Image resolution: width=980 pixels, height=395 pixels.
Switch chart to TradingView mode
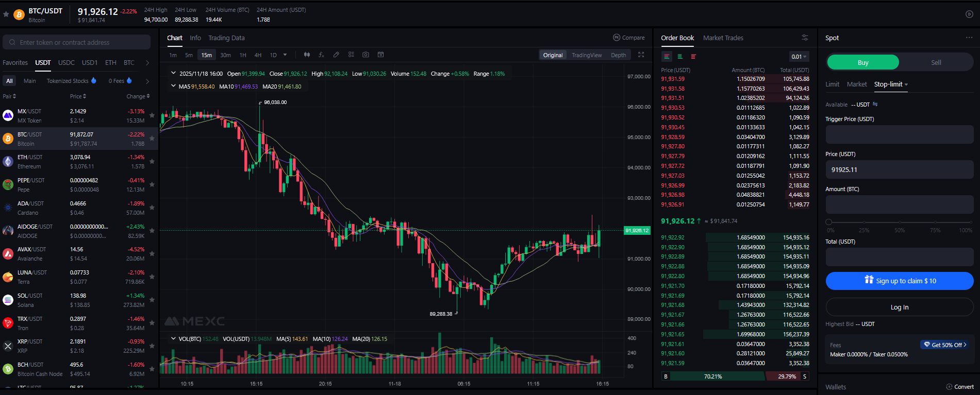tap(587, 55)
